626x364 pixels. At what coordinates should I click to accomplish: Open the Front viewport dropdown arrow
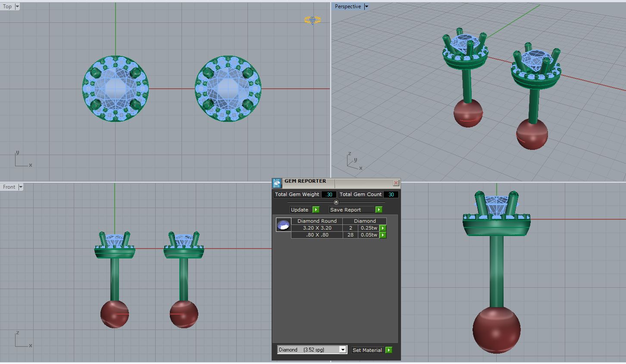tap(20, 187)
